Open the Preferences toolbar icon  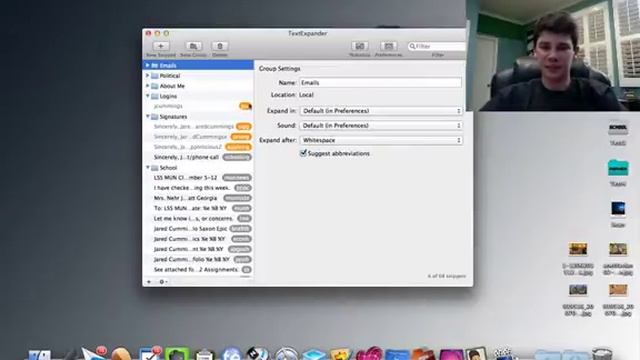tap(389, 46)
